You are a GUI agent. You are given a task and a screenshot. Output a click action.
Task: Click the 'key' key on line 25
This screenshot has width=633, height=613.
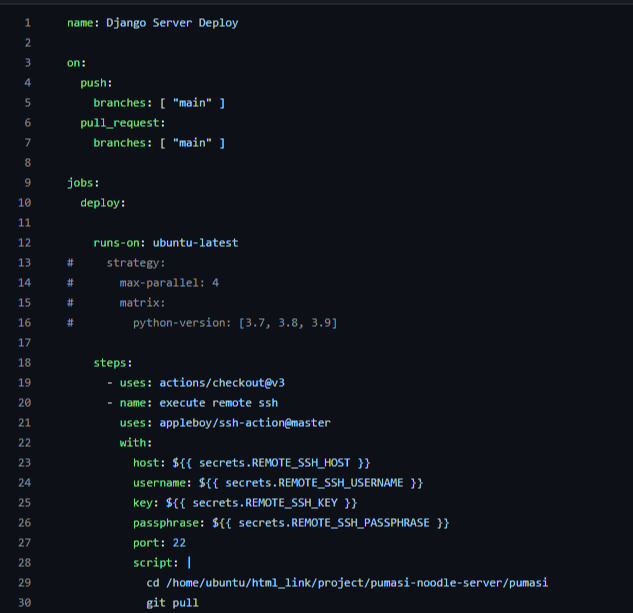pos(143,503)
